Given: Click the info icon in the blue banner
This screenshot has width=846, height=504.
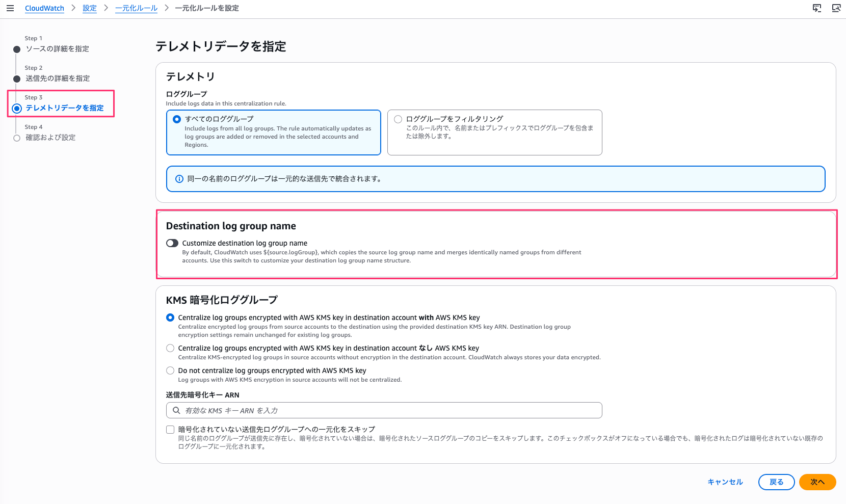Looking at the screenshot, I should [178, 179].
